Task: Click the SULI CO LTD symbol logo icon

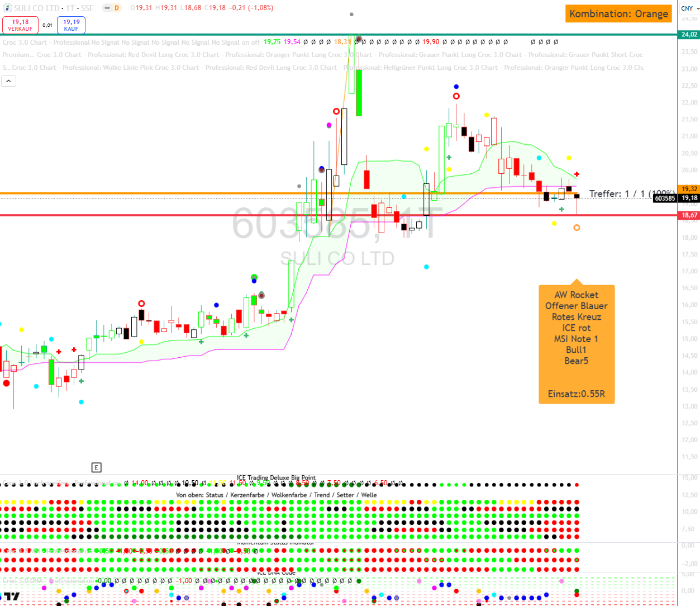Action: [7, 8]
